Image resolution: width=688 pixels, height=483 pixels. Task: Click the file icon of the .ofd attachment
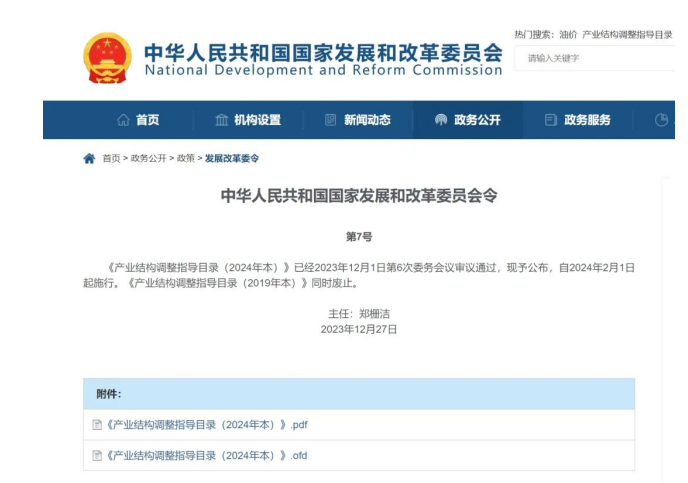tap(97, 455)
